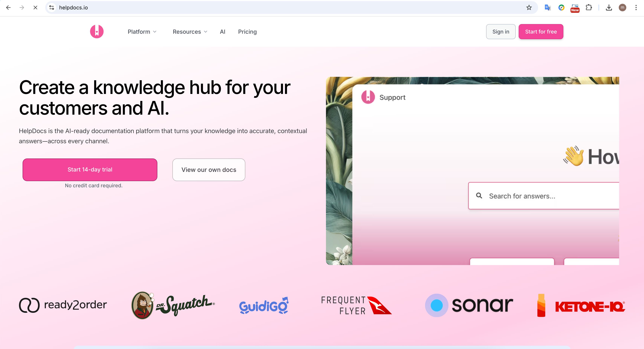Click Start for free button

[x=541, y=31]
